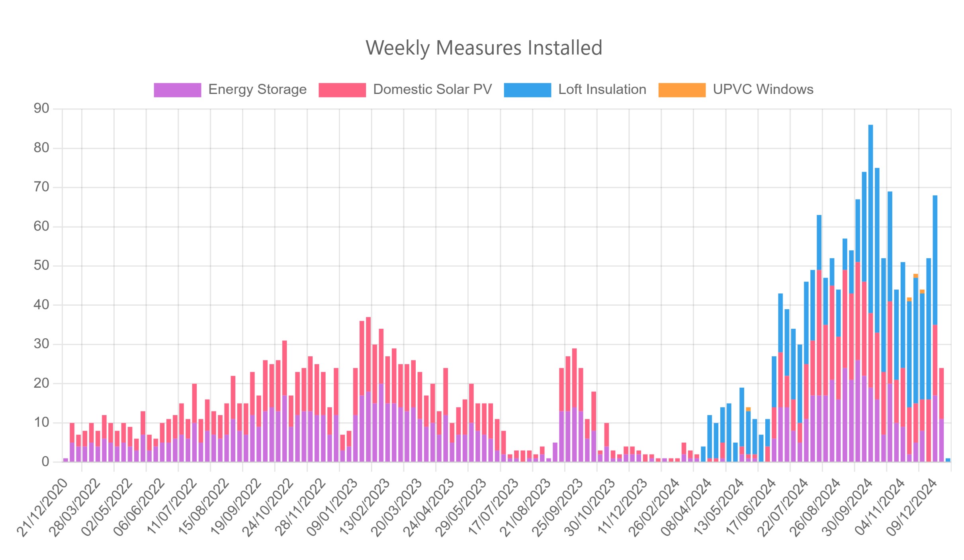Toggle the Loft Insulation legend label
964x560 pixels.
(602, 90)
